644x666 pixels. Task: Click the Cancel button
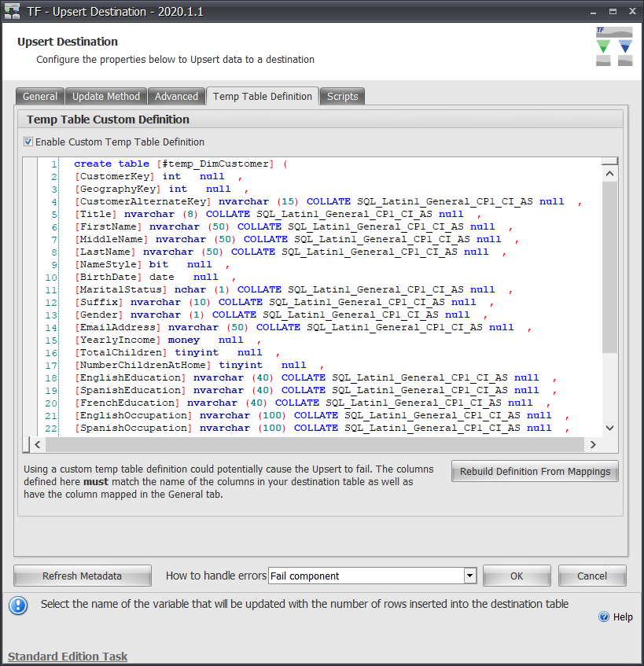click(592, 576)
